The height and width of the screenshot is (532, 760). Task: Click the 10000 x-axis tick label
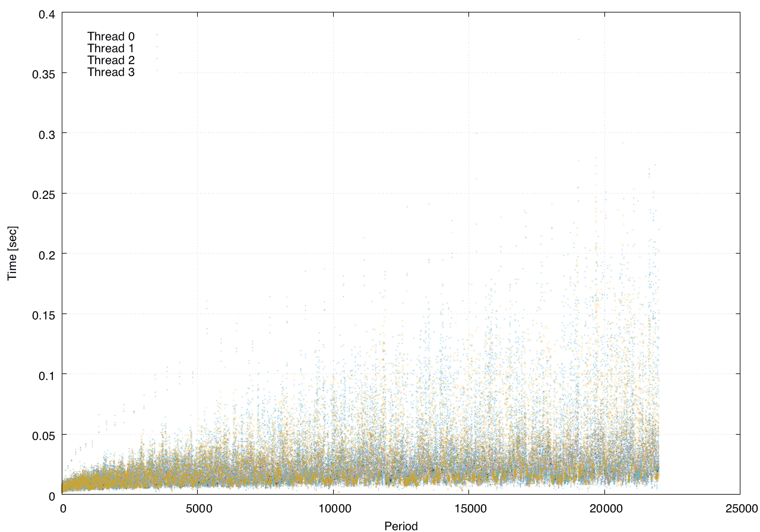pyautogui.click(x=334, y=508)
